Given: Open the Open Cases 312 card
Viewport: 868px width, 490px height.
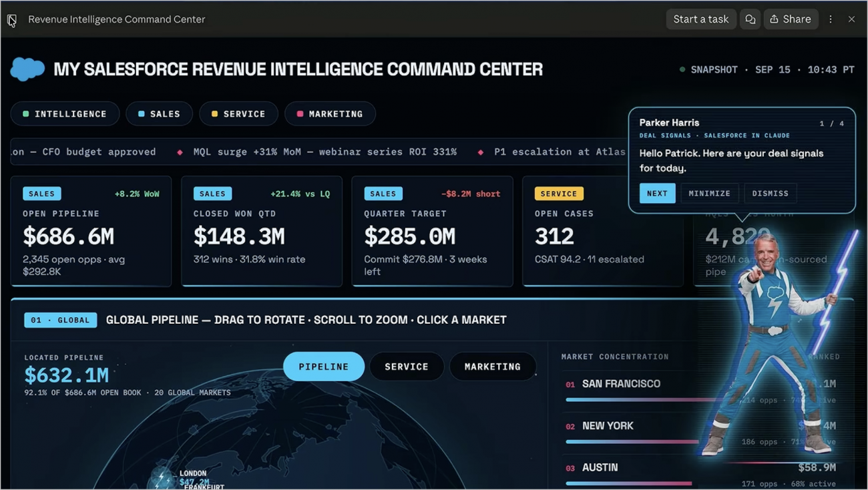Looking at the screenshot, I should click(603, 231).
